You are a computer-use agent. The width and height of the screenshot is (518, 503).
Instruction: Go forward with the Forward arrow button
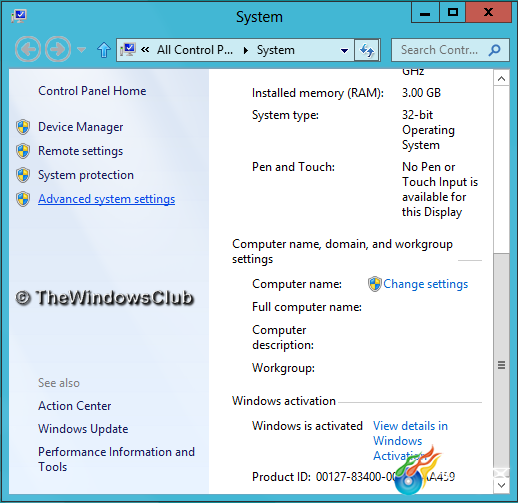coord(58,49)
